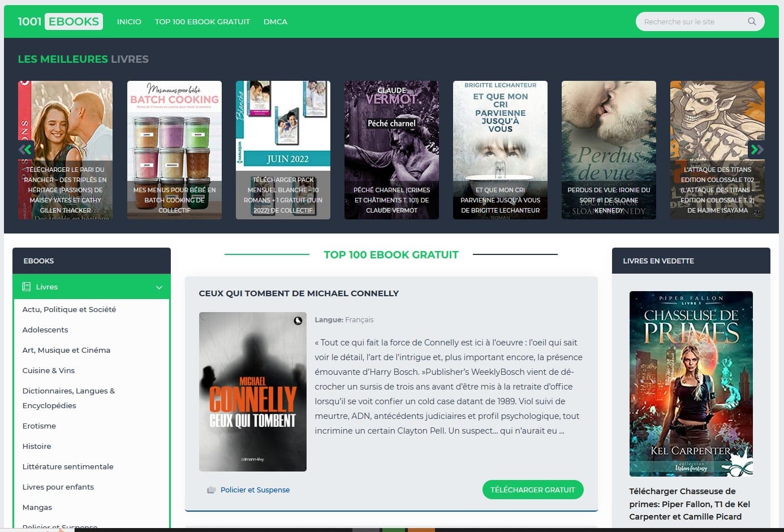Browse the Histoire category
The image size is (784, 532).
(x=36, y=446)
